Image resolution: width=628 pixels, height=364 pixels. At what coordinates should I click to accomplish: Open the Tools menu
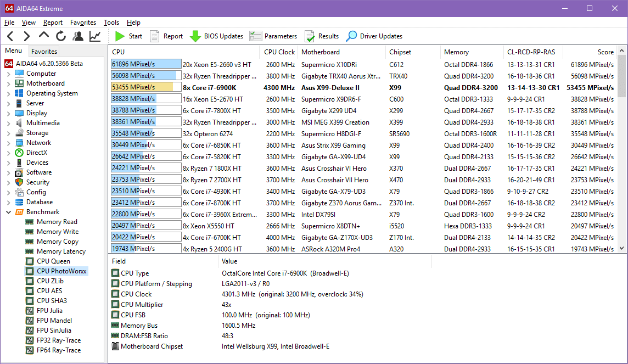[x=111, y=23]
